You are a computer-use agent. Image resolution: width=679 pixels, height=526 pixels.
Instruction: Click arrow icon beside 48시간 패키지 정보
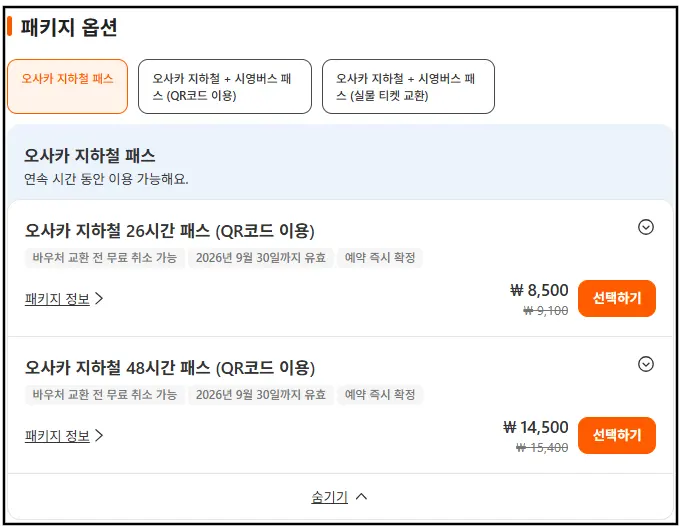[x=99, y=435]
